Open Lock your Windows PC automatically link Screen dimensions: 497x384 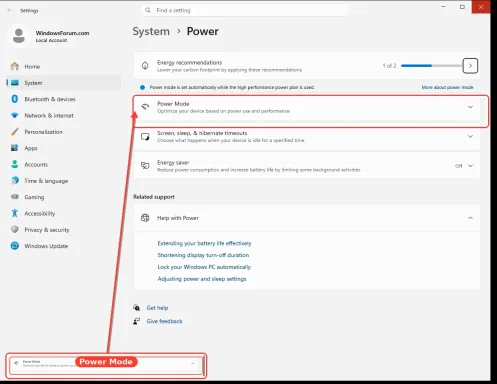(x=204, y=267)
